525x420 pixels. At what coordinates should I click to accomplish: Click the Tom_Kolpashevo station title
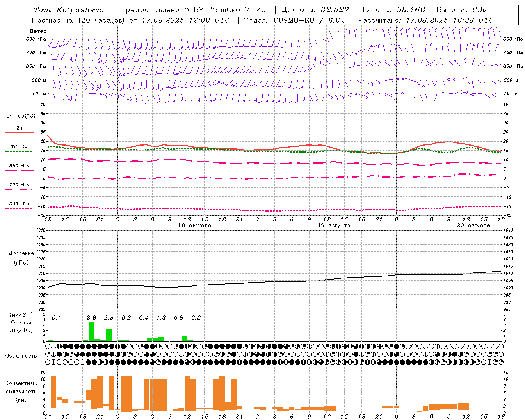point(68,10)
